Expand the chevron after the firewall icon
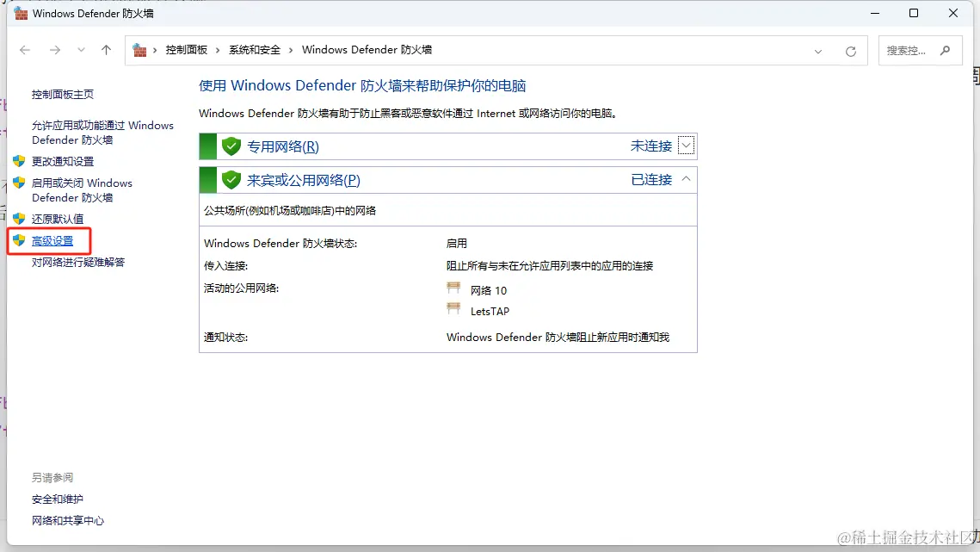The width and height of the screenshot is (980, 552). 155,50
